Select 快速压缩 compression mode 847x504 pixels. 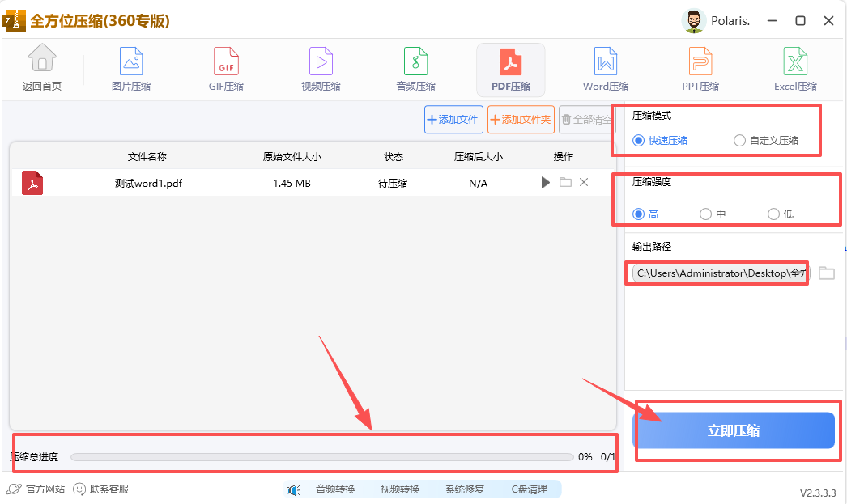coord(639,140)
